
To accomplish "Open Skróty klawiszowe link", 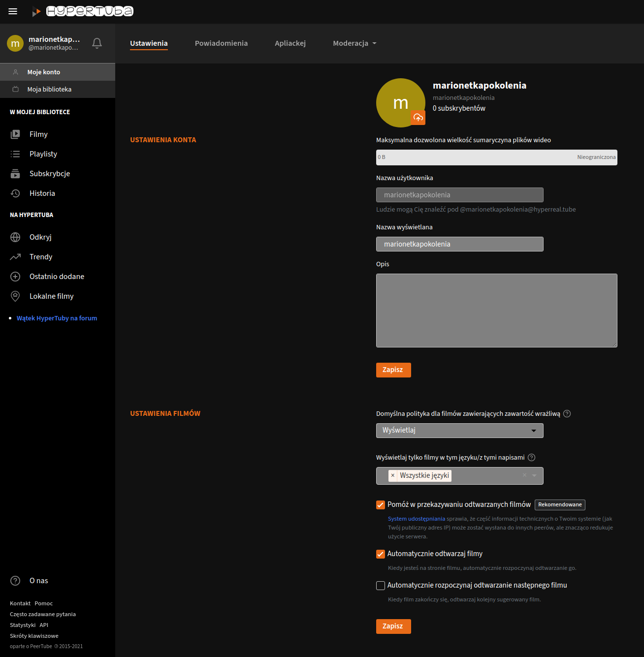I will tap(34, 636).
